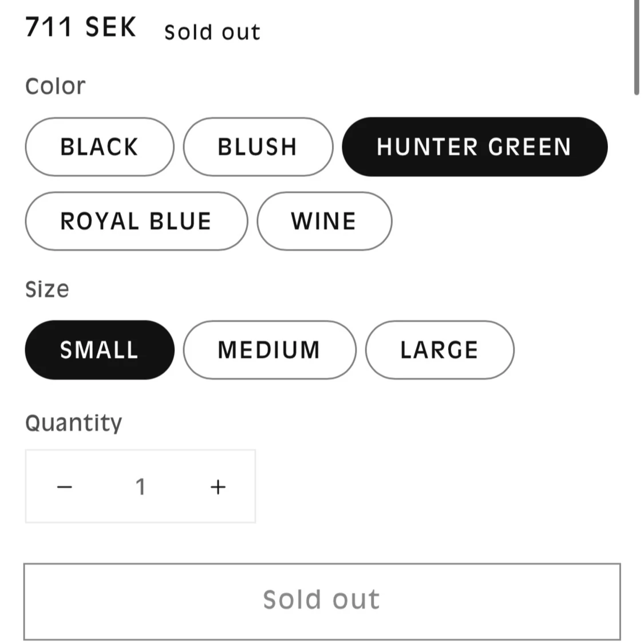Select the Medium size option
This screenshot has width=644, height=644.
coord(269,350)
